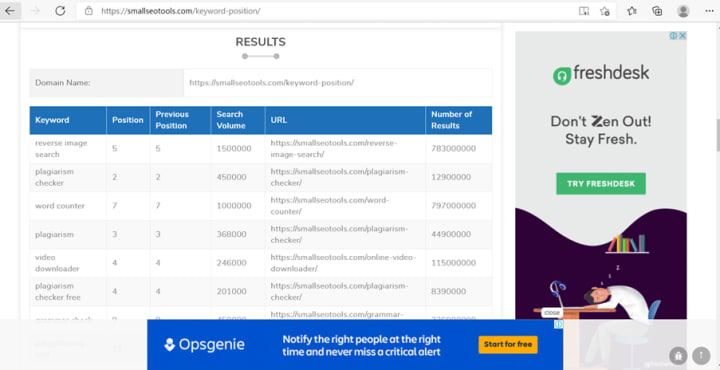The height and width of the screenshot is (370, 720).
Task: Open the Collections icon
Action: point(657,11)
